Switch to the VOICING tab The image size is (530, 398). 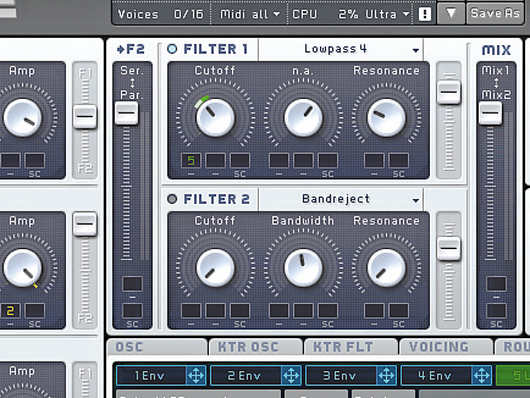point(446,347)
